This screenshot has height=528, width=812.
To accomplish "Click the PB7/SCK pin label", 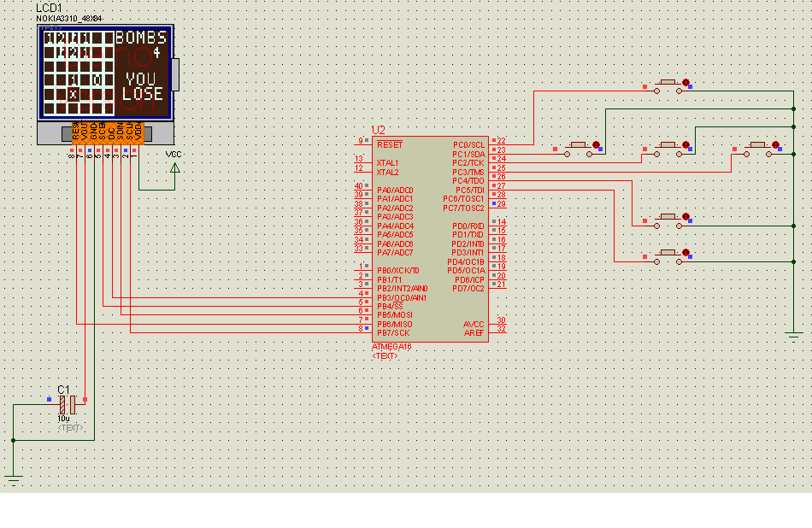I will tap(393, 333).
